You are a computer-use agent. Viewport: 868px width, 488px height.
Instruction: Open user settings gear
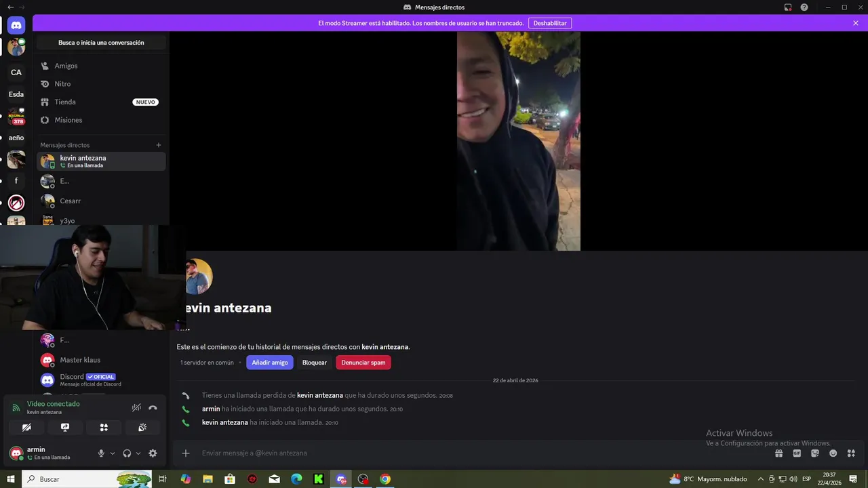pyautogui.click(x=153, y=453)
